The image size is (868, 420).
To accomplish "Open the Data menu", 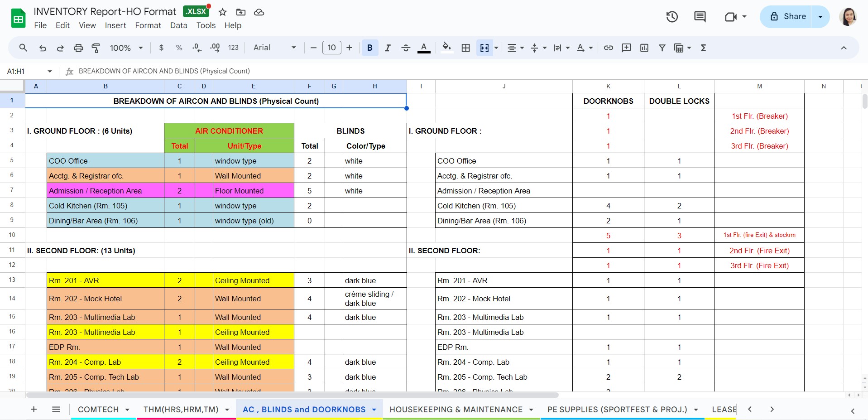I will [178, 25].
